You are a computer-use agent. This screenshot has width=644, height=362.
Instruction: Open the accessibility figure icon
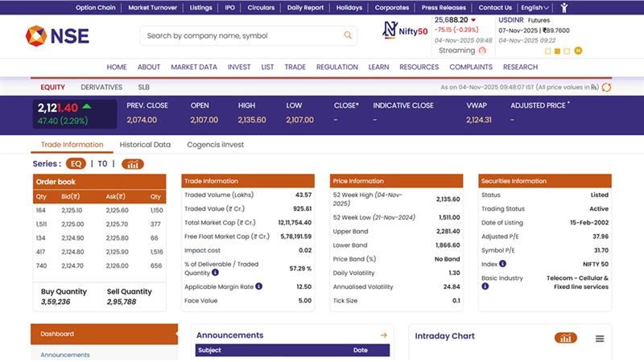click(x=565, y=7)
